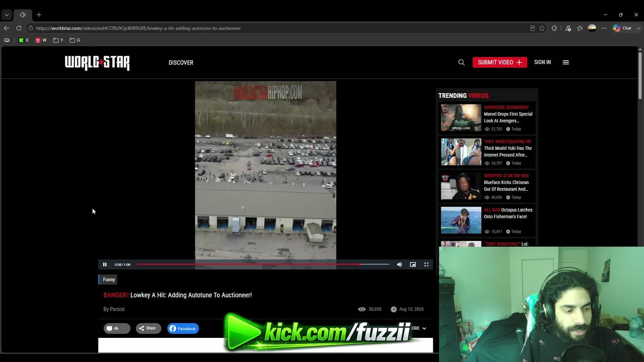Open the 46 comments button
644x362 pixels.
[x=117, y=328]
